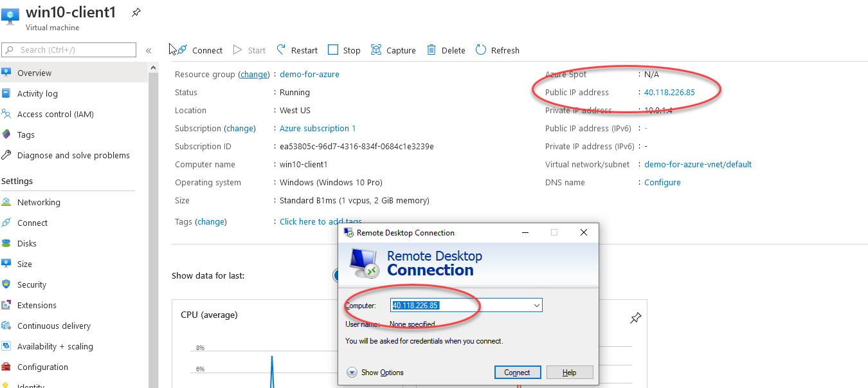Click the Continuous delivery icon
The width and height of the screenshot is (868, 388).
click(6, 326)
